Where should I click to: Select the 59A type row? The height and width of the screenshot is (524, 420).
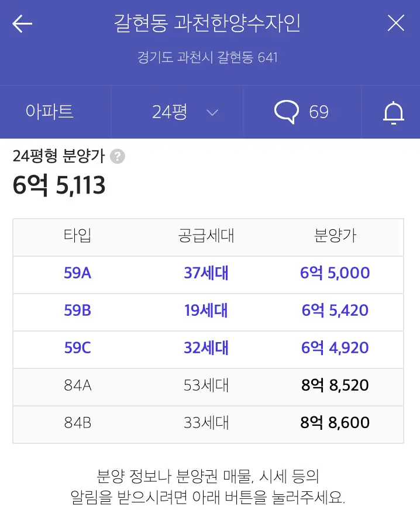pyautogui.click(x=78, y=273)
